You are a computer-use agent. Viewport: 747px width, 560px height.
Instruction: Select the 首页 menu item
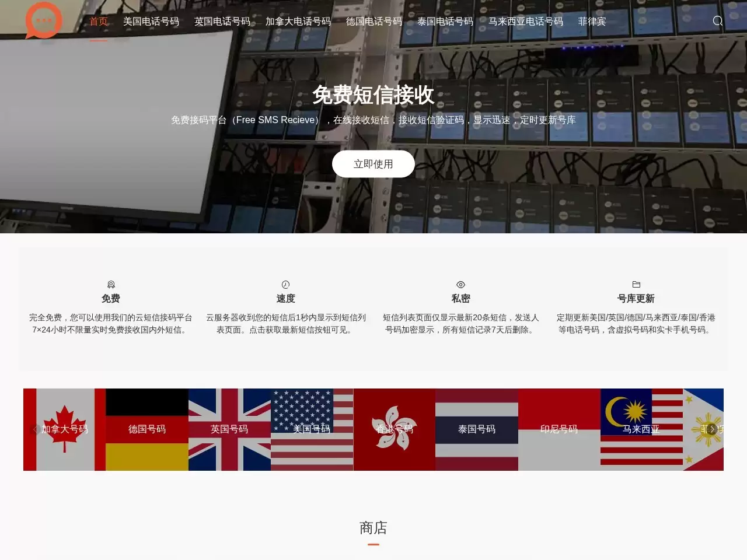click(x=99, y=22)
